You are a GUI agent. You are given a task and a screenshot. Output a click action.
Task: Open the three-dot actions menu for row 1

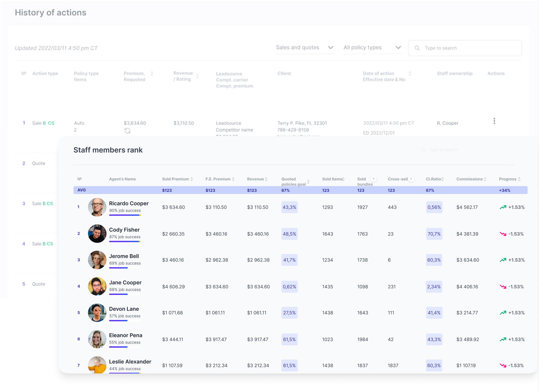coord(494,121)
